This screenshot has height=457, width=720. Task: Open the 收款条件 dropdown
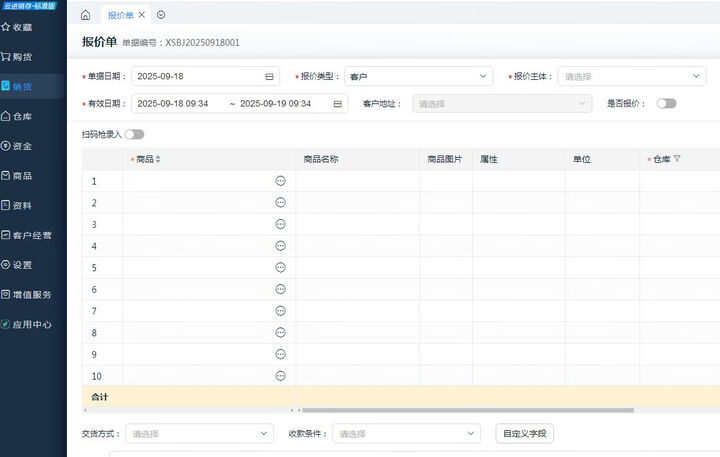pos(405,434)
